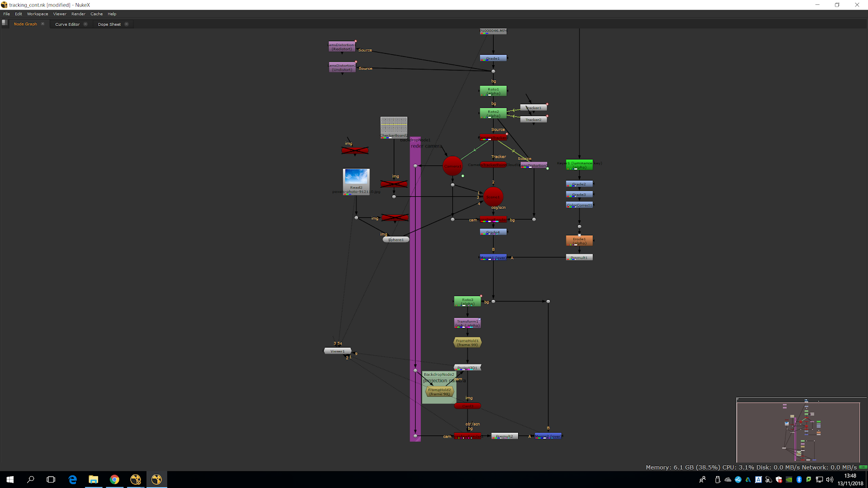868x488 pixels.
Task: Close the Dope Sheet tab
Action: [x=126, y=24]
